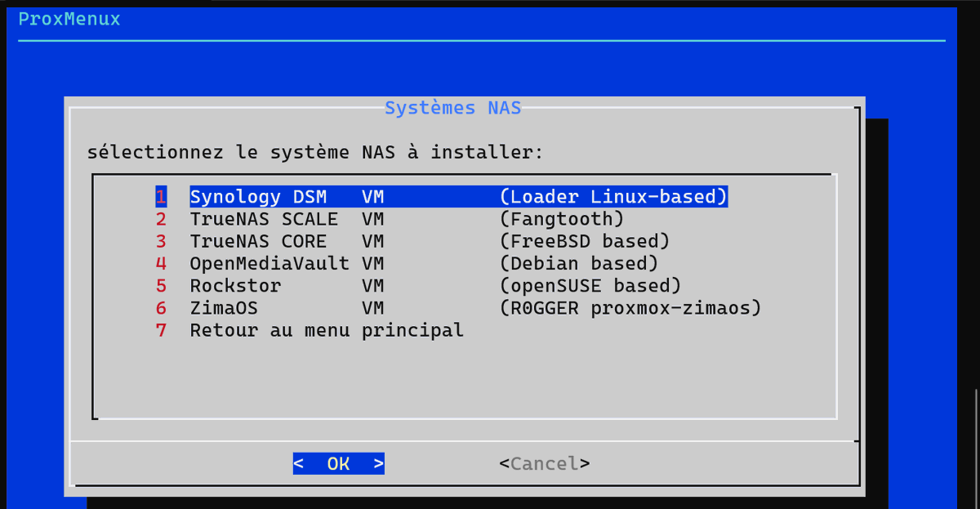Click the (openSUSE based) description
The height and width of the screenshot is (509, 980).
coord(590,286)
